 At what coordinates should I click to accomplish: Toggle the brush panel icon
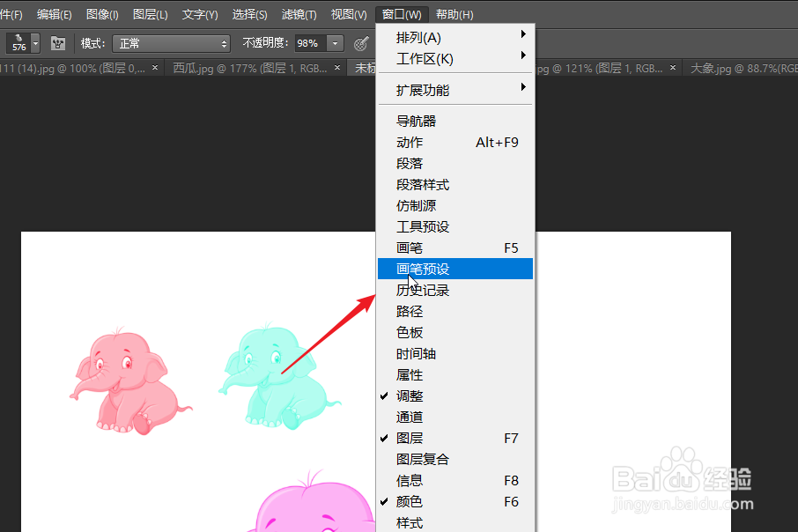coord(58,43)
